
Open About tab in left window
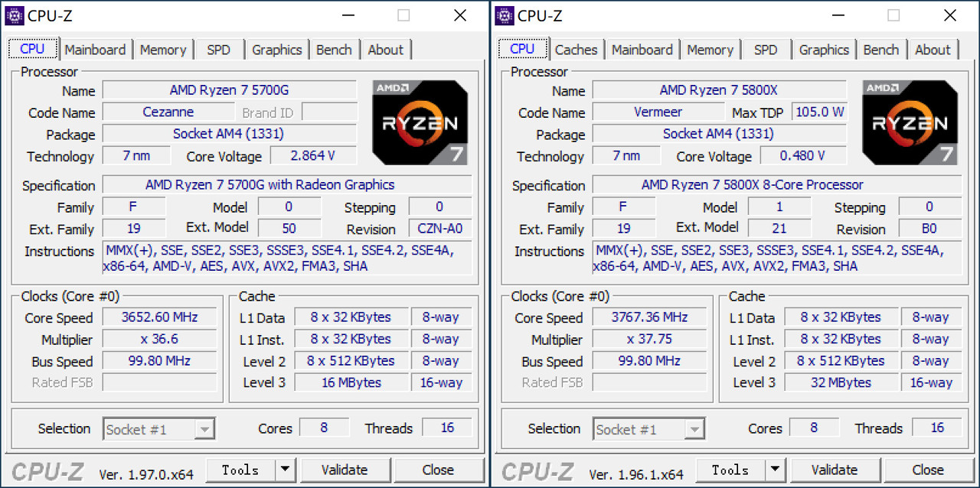pos(385,50)
